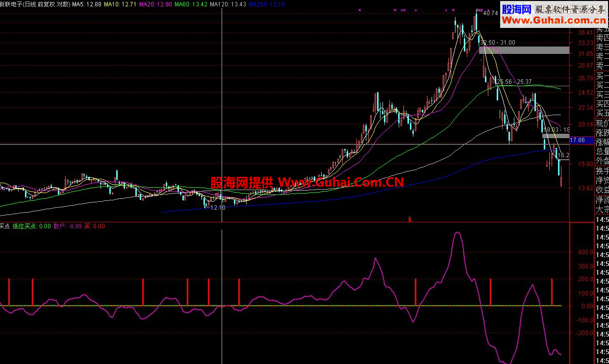
Task: Click the 20.16 price axis value
Action: 586,124
